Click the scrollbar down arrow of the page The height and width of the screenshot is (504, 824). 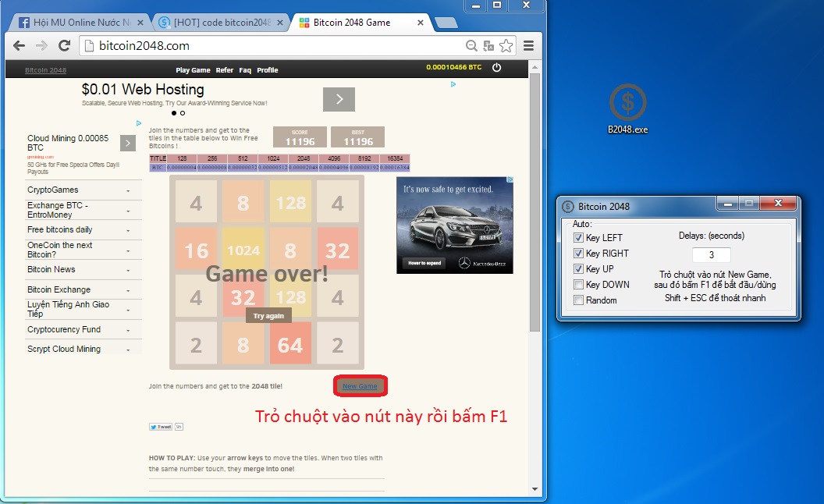tap(535, 489)
